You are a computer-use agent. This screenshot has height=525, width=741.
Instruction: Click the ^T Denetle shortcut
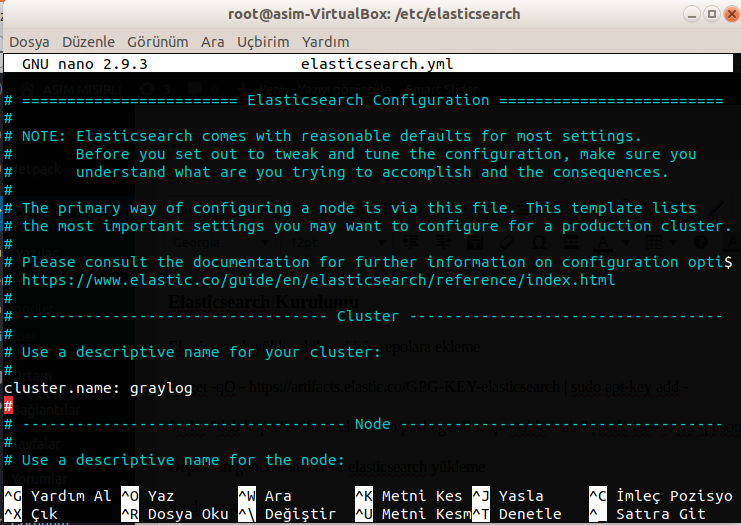(x=517, y=514)
